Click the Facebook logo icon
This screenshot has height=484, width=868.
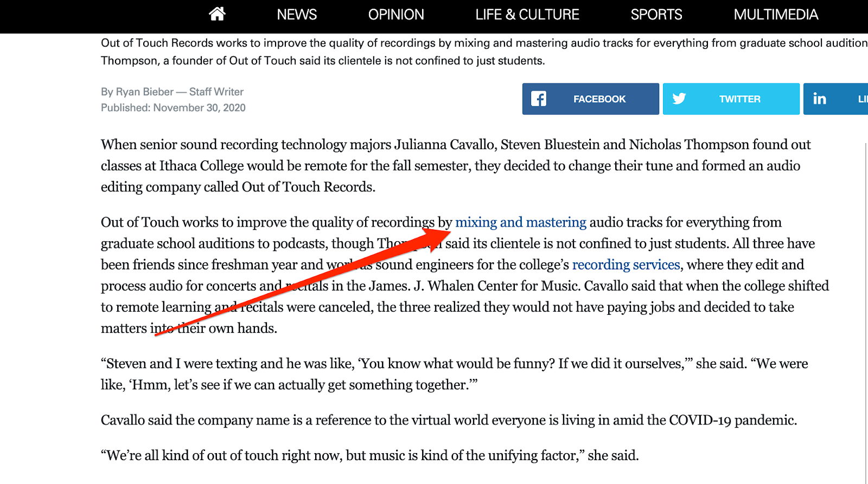[539, 99]
